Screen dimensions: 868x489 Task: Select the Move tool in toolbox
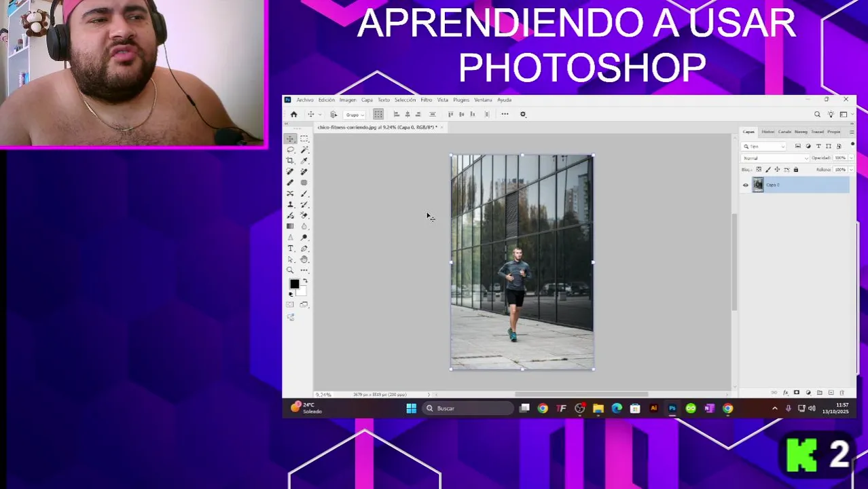(290, 139)
